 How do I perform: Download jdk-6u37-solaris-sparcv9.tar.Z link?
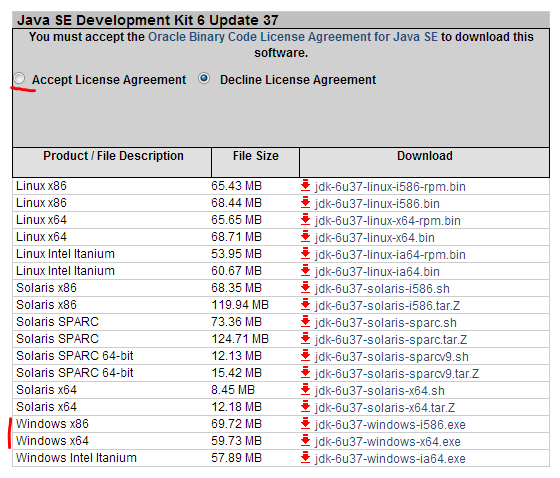pyautogui.click(x=397, y=374)
